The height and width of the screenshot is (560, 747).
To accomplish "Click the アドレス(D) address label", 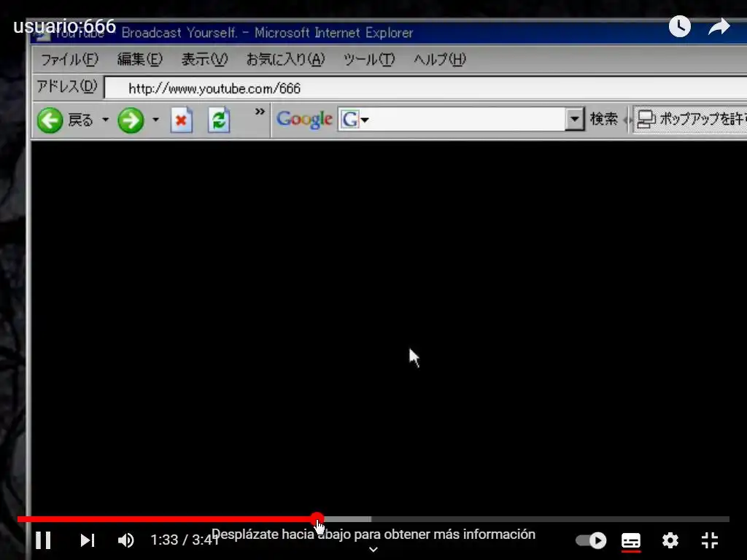I will 67,86.
